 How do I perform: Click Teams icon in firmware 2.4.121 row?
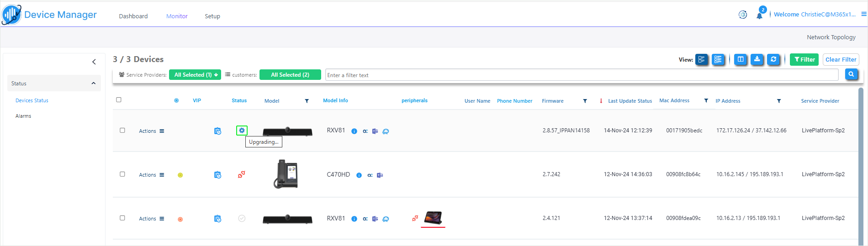(375, 219)
